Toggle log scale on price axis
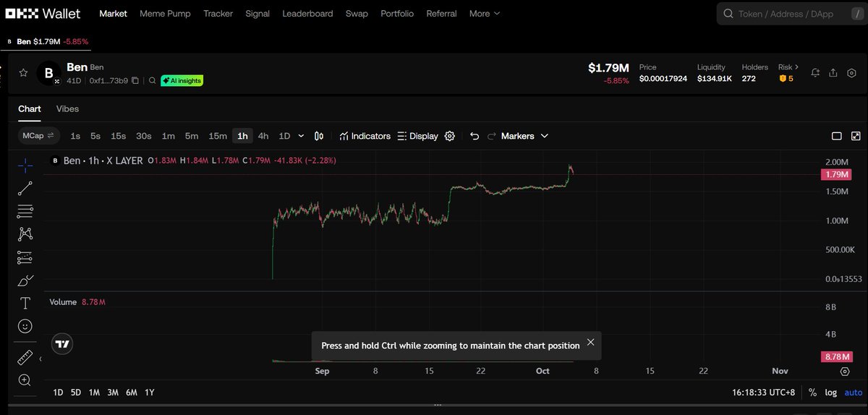The image size is (868, 415). pos(831,393)
